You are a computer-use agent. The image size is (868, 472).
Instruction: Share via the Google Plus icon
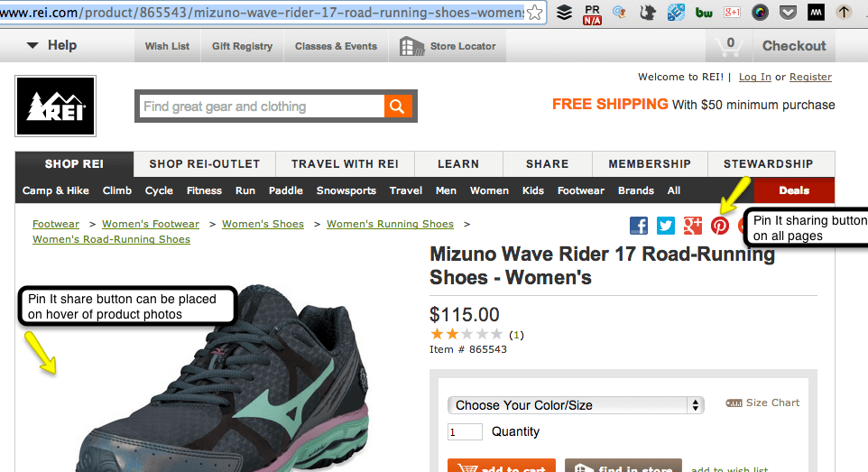693,226
